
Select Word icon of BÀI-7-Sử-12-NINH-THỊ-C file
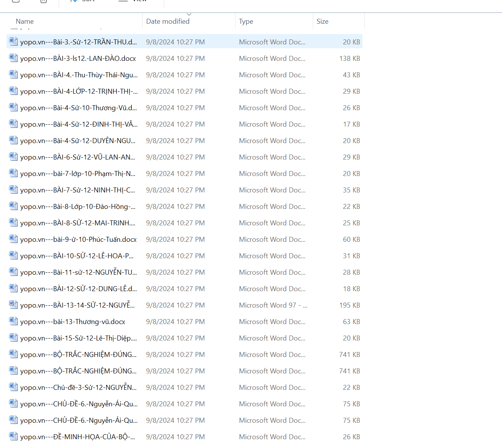[x=13, y=190]
